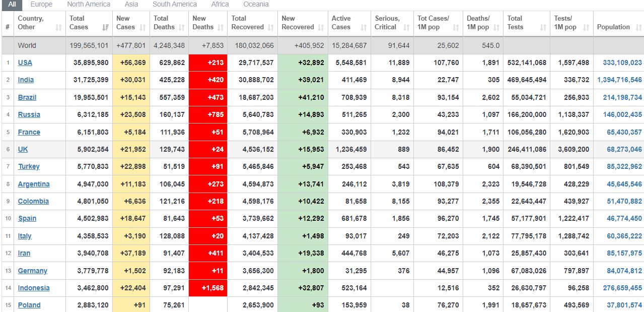Sort by Serious, Critical column arrows
644x312 pixels.
407,27
